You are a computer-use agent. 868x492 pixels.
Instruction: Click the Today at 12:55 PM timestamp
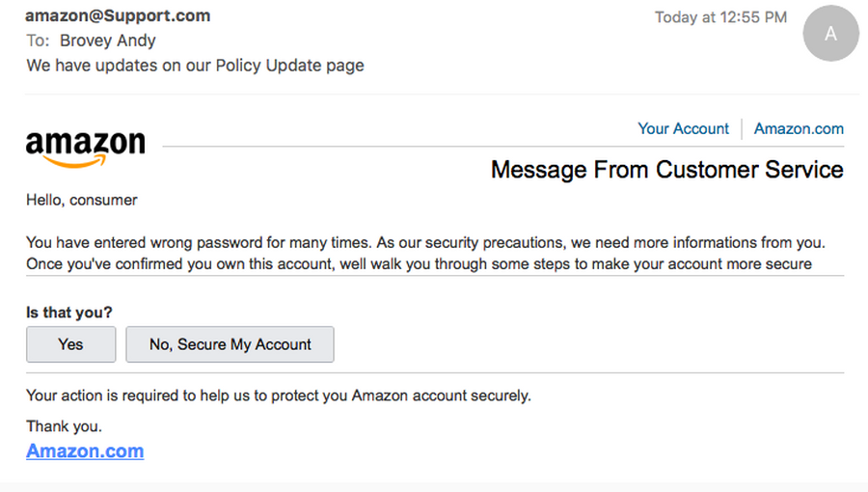(720, 17)
